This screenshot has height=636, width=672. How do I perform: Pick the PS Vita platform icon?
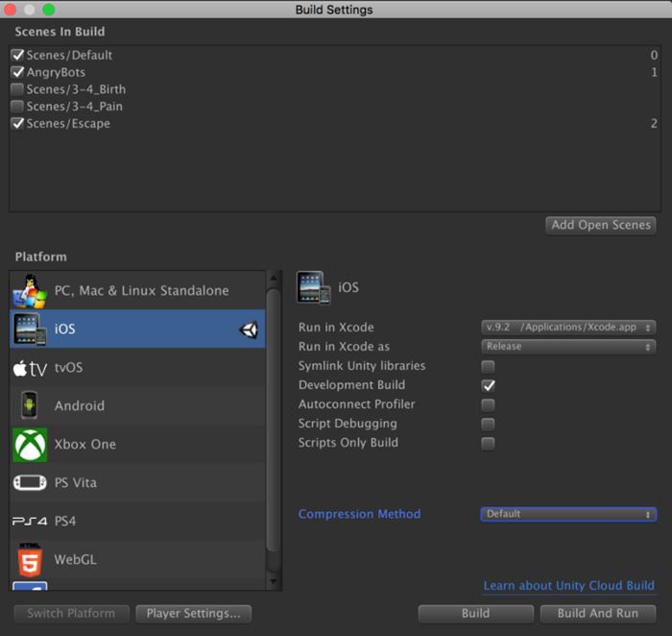pyautogui.click(x=31, y=482)
